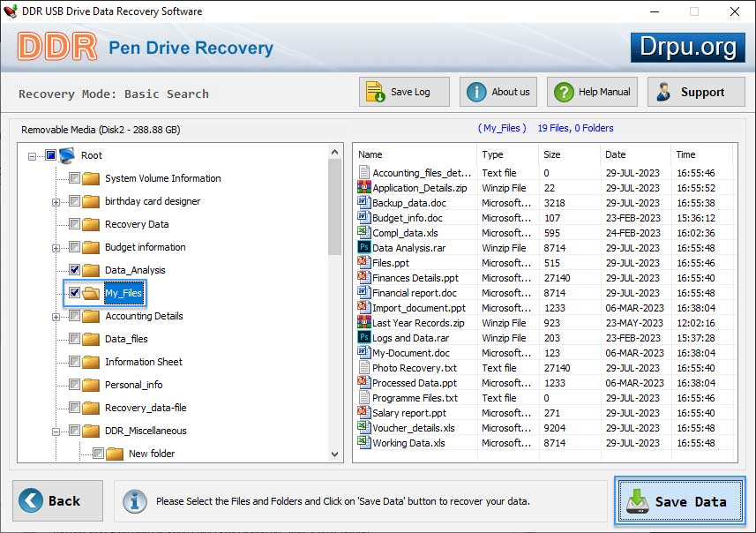756x533 pixels.
Task: Sort files by Type column header
Action: click(508, 154)
